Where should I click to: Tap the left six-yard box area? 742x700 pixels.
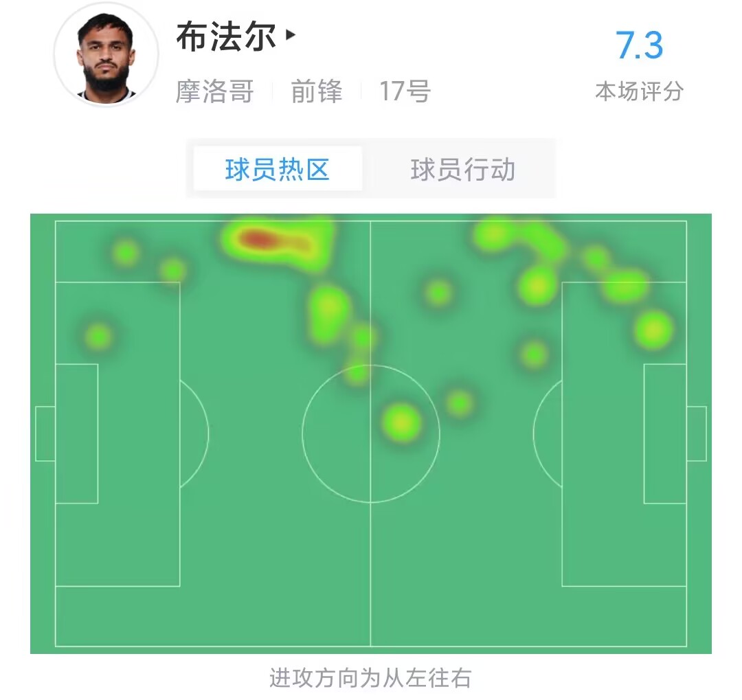[x=77, y=433]
